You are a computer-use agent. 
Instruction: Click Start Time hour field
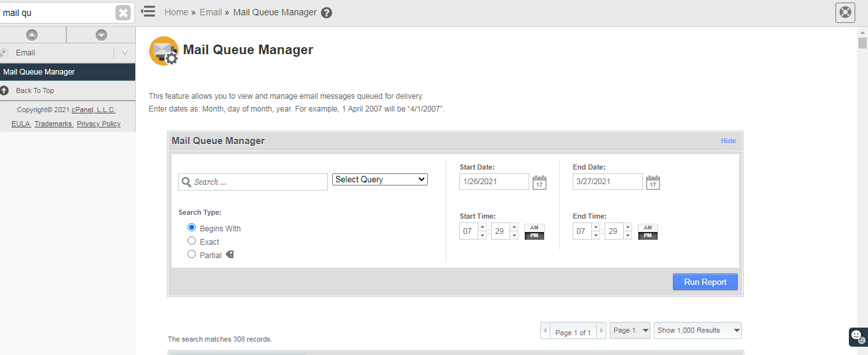pyautogui.click(x=469, y=231)
